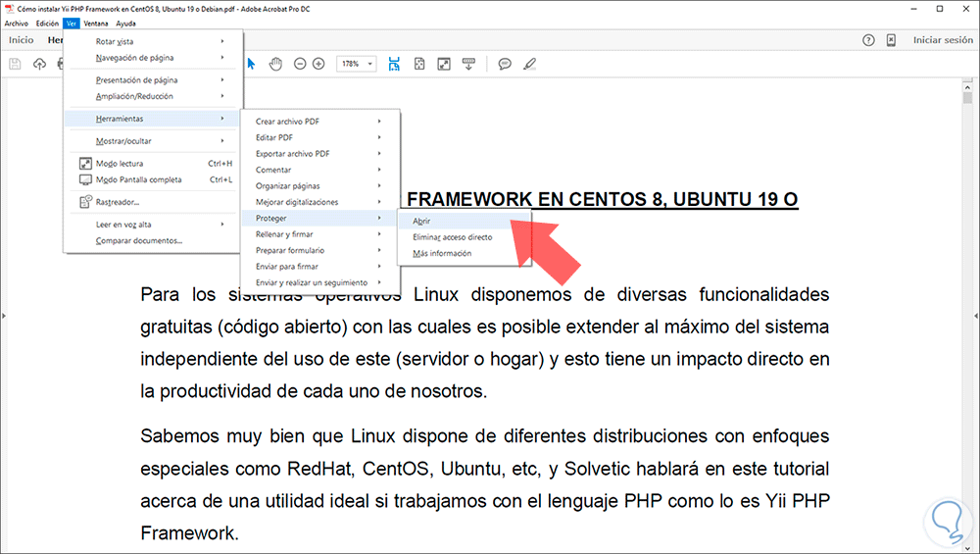The width and height of the screenshot is (980, 554).
Task: Add a comment with speech bubble icon
Action: pyautogui.click(x=505, y=64)
